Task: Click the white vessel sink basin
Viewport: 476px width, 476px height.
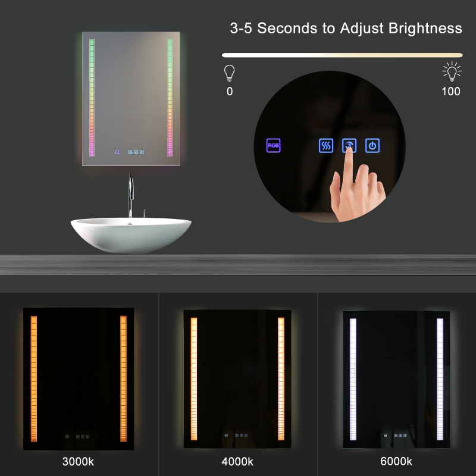Action: click(131, 235)
